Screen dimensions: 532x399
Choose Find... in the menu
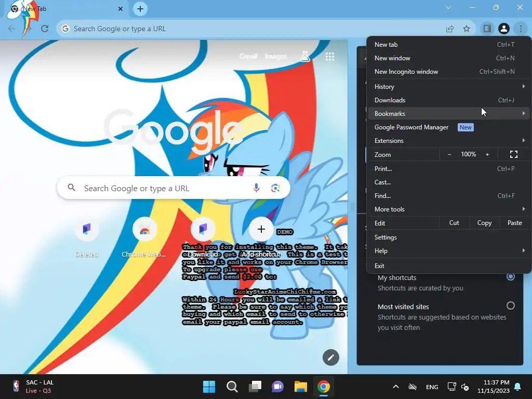[449, 196]
